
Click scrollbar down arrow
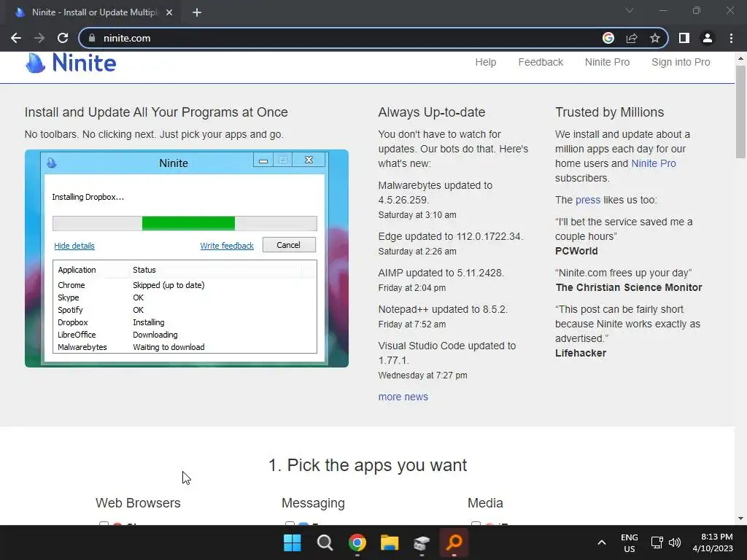[x=740, y=518]
